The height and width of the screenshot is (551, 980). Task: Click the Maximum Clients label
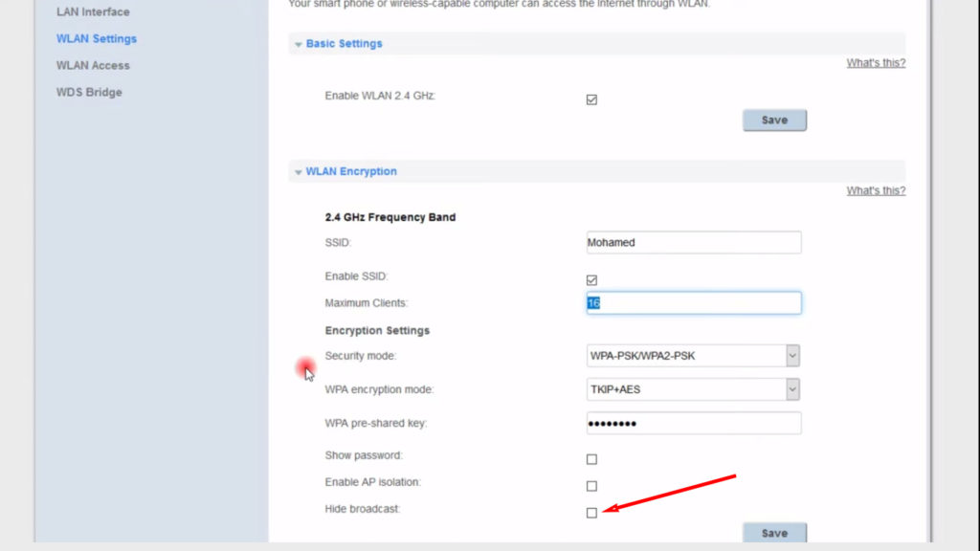coord(367,303)
